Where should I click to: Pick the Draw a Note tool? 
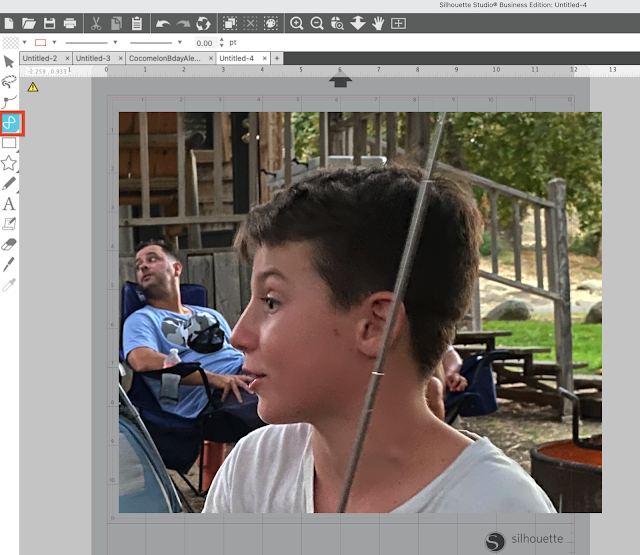[x=9, y=224]
